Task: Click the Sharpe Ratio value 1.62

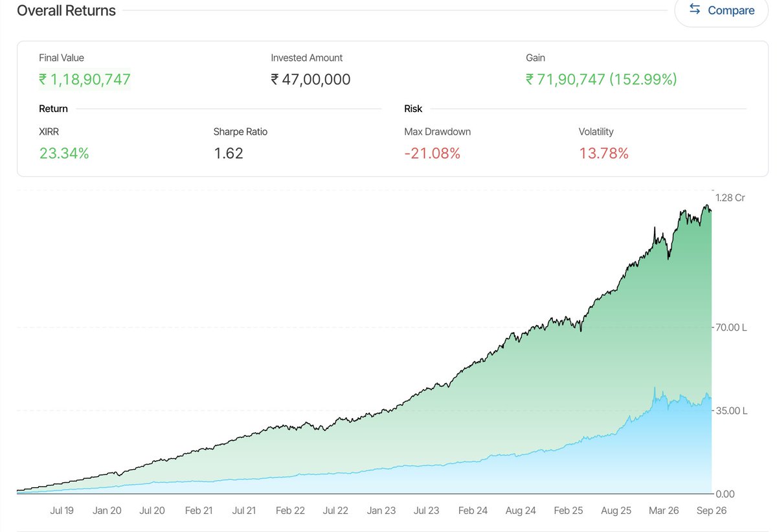Action: pos(229,153)
